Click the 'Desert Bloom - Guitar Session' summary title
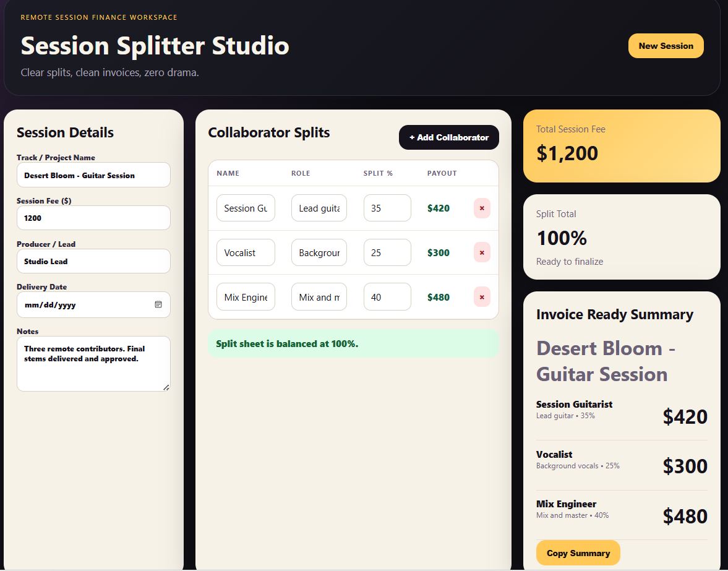This screenshot has width=728, height=571. click(x=606, y=361)
